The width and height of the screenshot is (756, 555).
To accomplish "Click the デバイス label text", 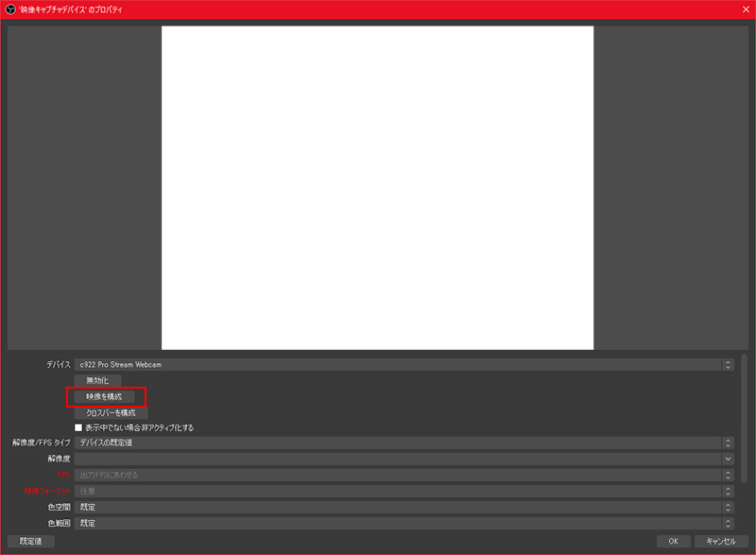I will coord(59,365).
